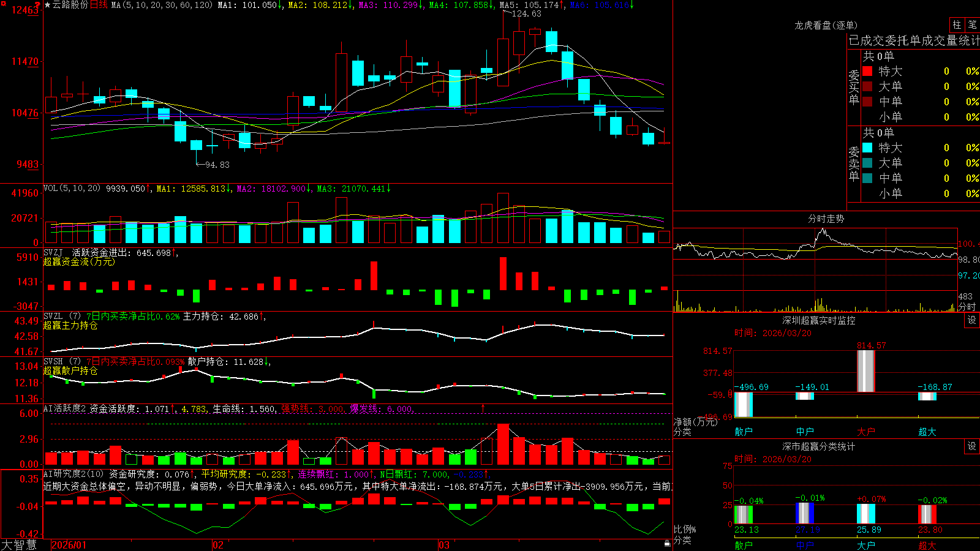Click the small lock icon at timeline end

[668, 543]
